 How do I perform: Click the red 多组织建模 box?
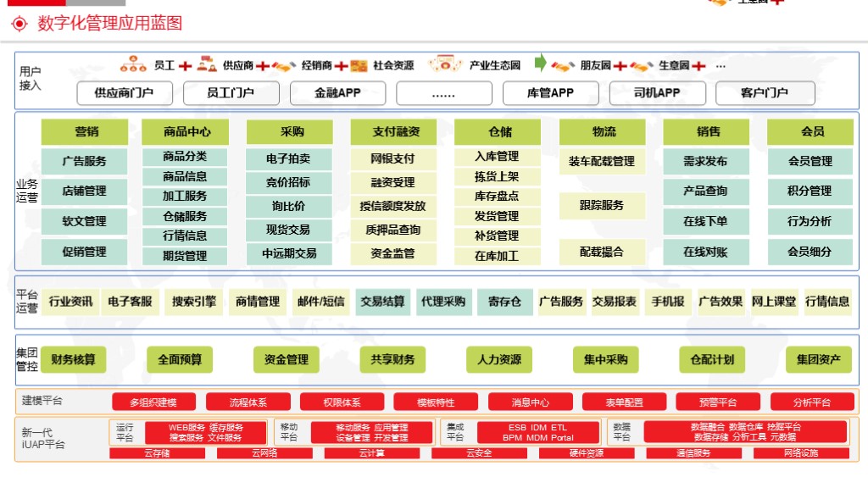click(x=154, y=402)
